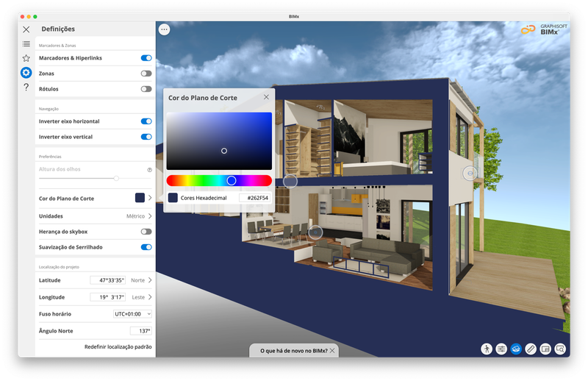
Task: Click the Ângulo Norte 137° field
Action: click(x=140, y=331)
